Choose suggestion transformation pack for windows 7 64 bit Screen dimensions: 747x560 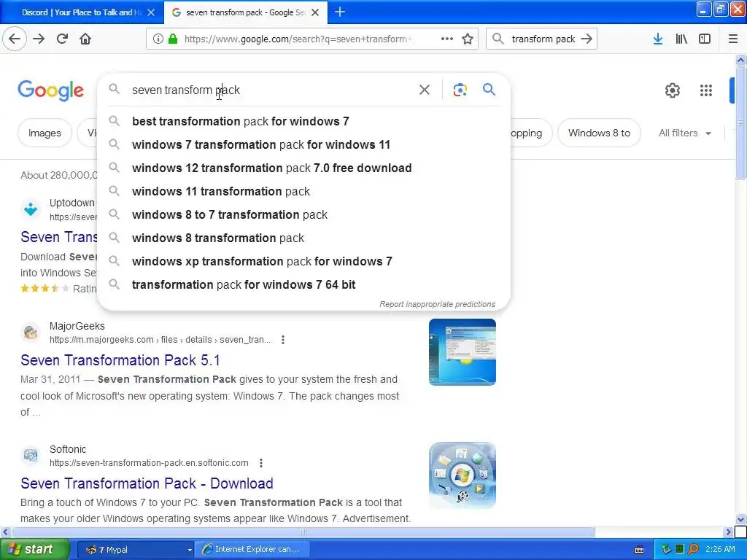click(303, 285)
